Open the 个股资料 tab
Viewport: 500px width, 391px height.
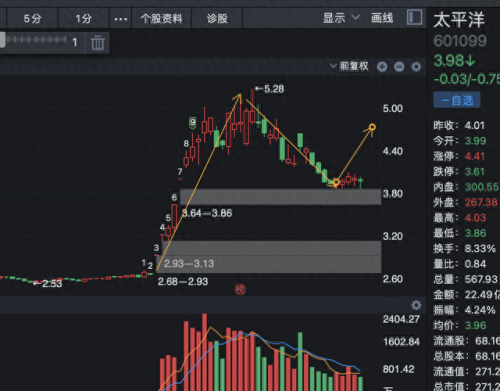coord(161,18)
